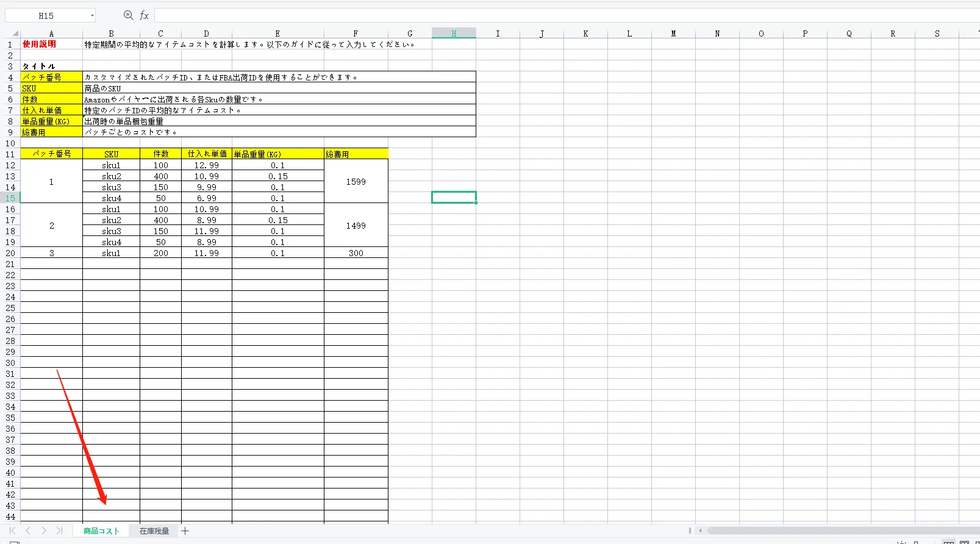Screen dimensions: 980x544
Task: Click the horizontal scrollbar's left arrow
Action: pos(701,531)
